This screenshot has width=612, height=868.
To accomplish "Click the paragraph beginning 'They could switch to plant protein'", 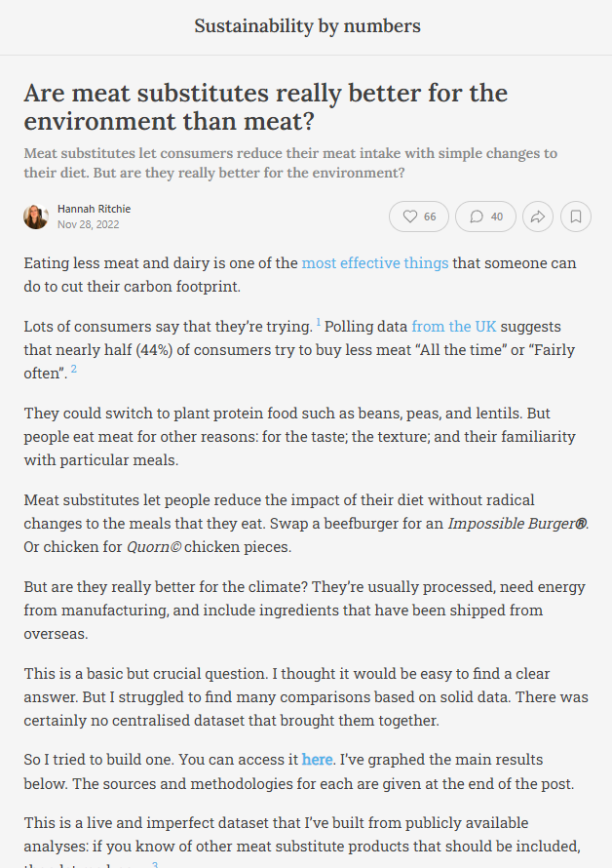I will [299, 437].
